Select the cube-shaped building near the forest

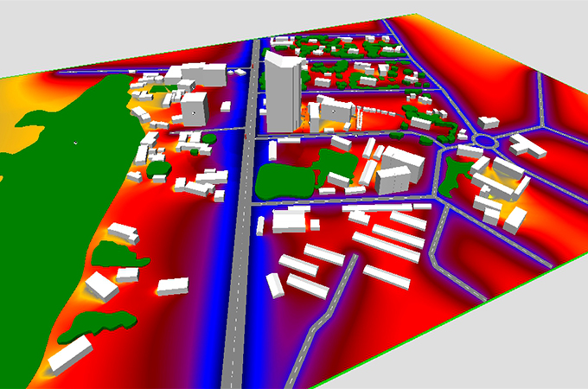pos(195,109)
